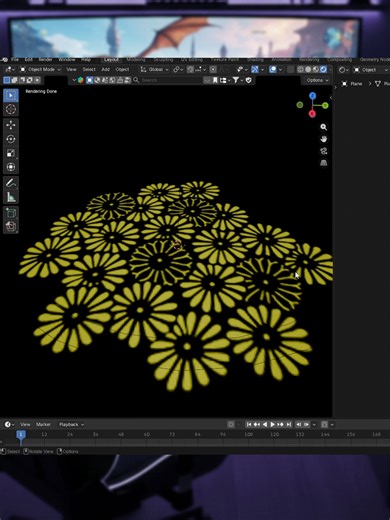The height and width of the screenshot is (520, 390).
Task: Choose the Move tool
Action: [11, 125]
